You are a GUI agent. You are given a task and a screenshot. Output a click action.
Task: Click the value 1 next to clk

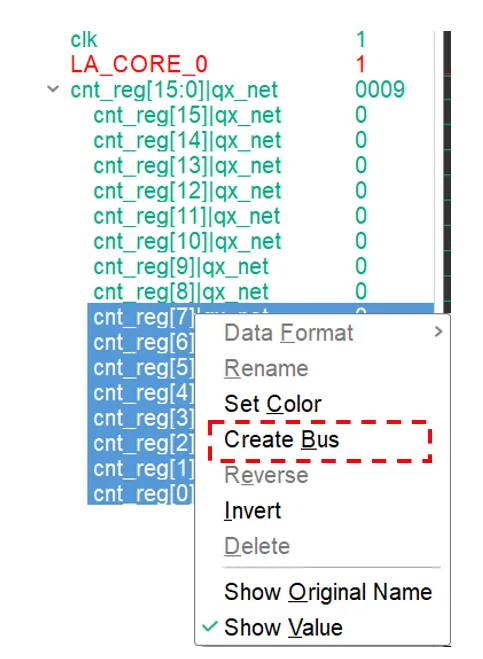tap(361, 40)
